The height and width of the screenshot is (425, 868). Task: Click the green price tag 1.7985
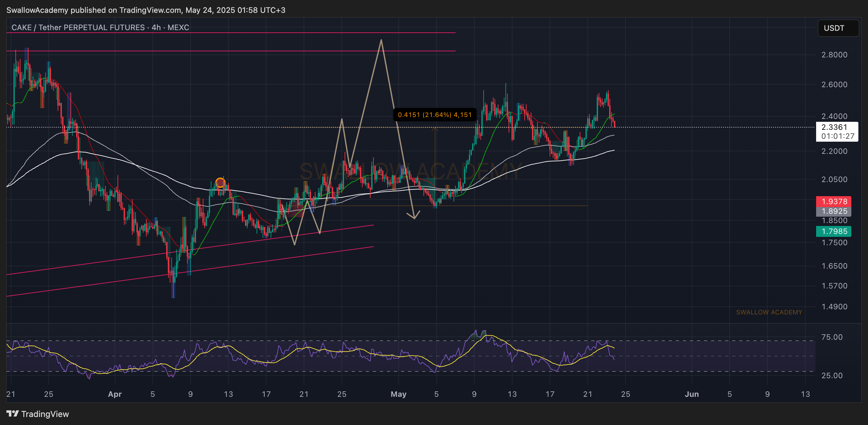[x=834, y=231]
